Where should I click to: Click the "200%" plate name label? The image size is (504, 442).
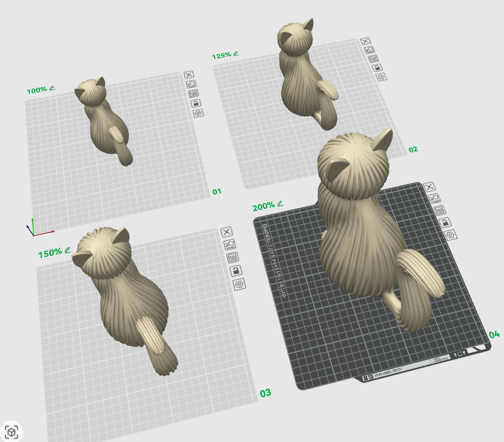coord(264,207)
